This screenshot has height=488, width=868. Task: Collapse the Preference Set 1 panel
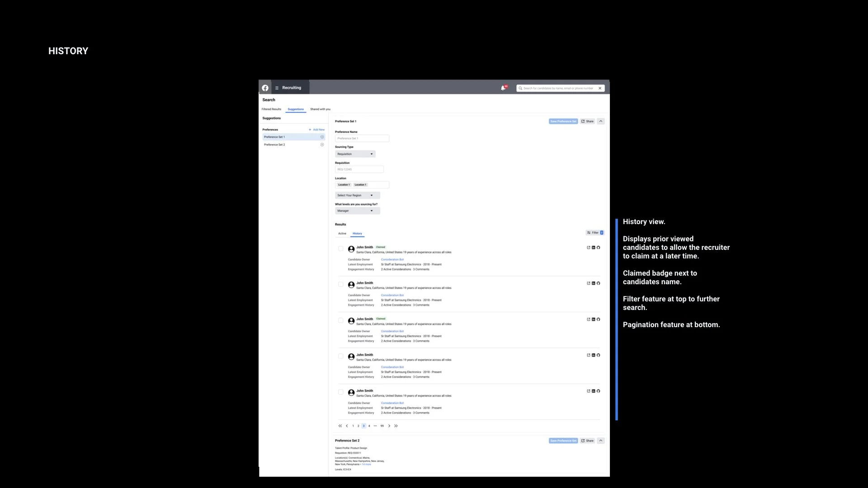(601, 122)
